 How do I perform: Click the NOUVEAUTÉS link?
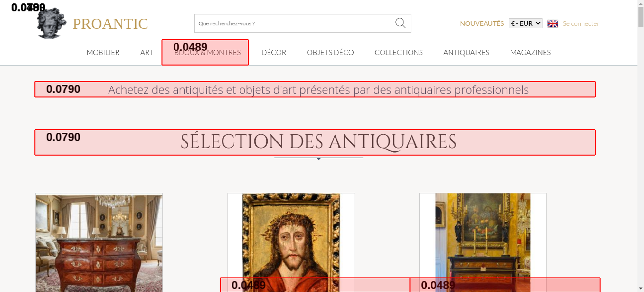482,23
